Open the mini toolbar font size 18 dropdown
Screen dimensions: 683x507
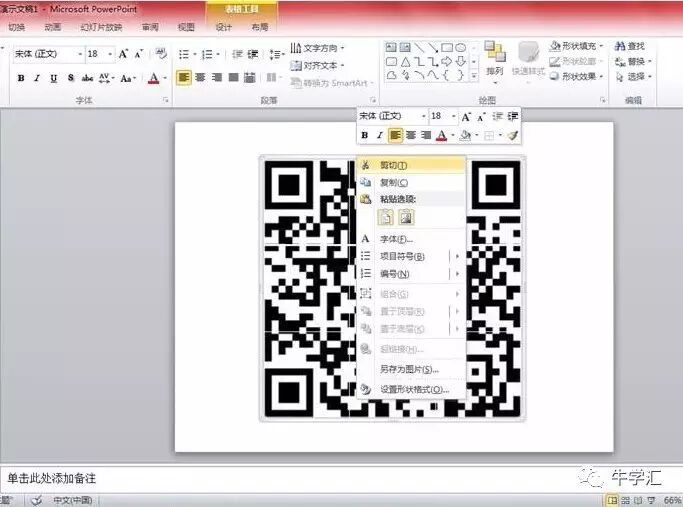(x=453, y=116)
